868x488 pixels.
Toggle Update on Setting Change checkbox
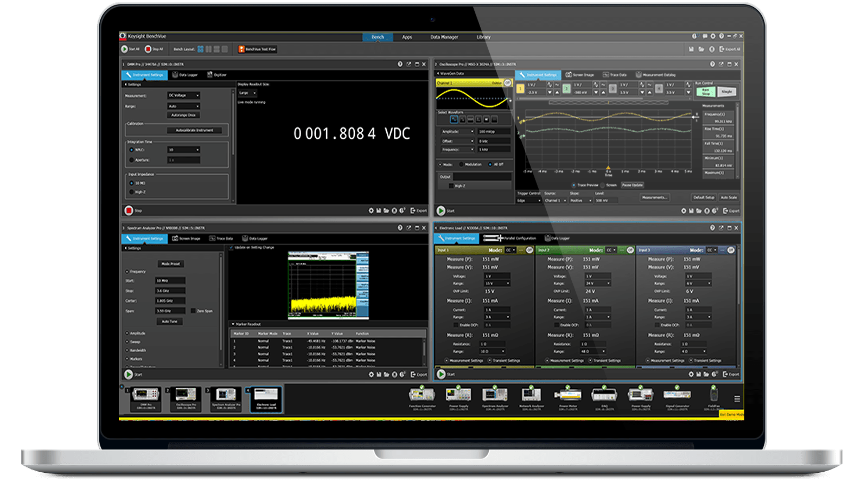231,248
